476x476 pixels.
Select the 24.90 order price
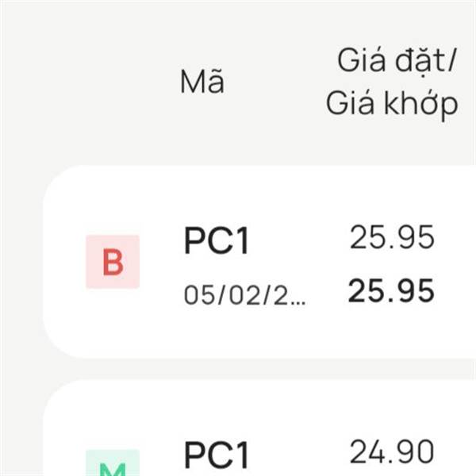(x=392, y=452)
